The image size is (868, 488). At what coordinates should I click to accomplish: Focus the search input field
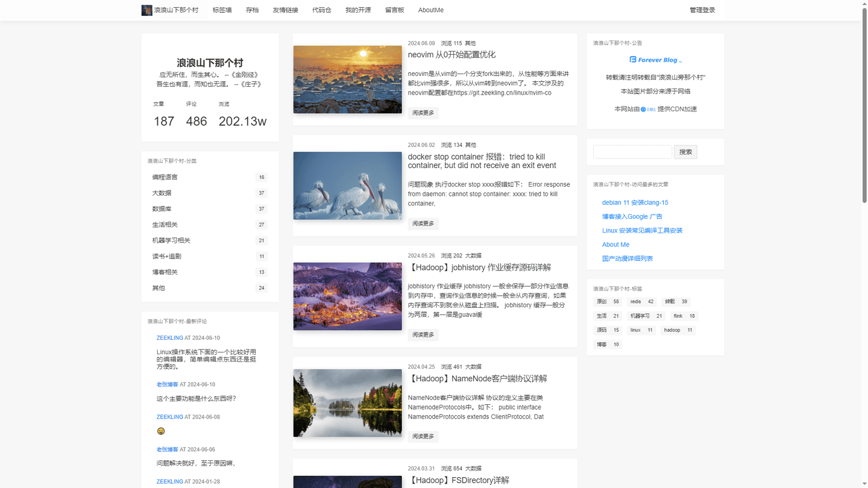(x=632, y=152)
